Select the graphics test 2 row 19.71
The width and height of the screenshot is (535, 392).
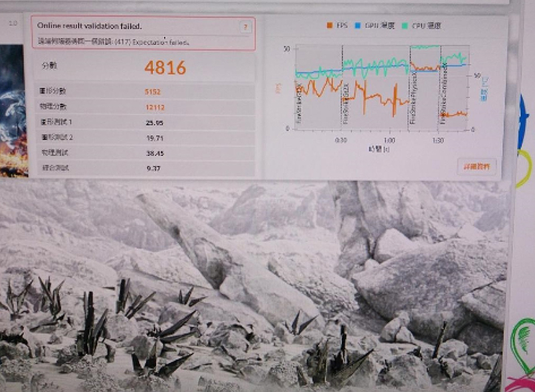(x=144, y=138)
